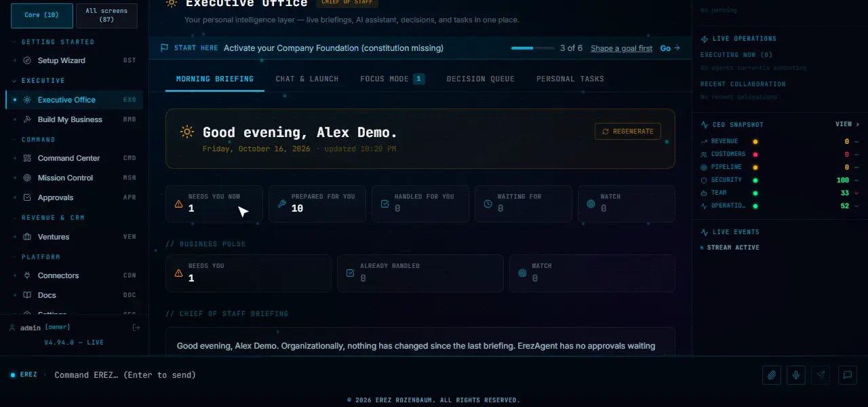868x407 pixels.
Task: Open the Business Pulse 'Needs You' card
Action: 248,273
